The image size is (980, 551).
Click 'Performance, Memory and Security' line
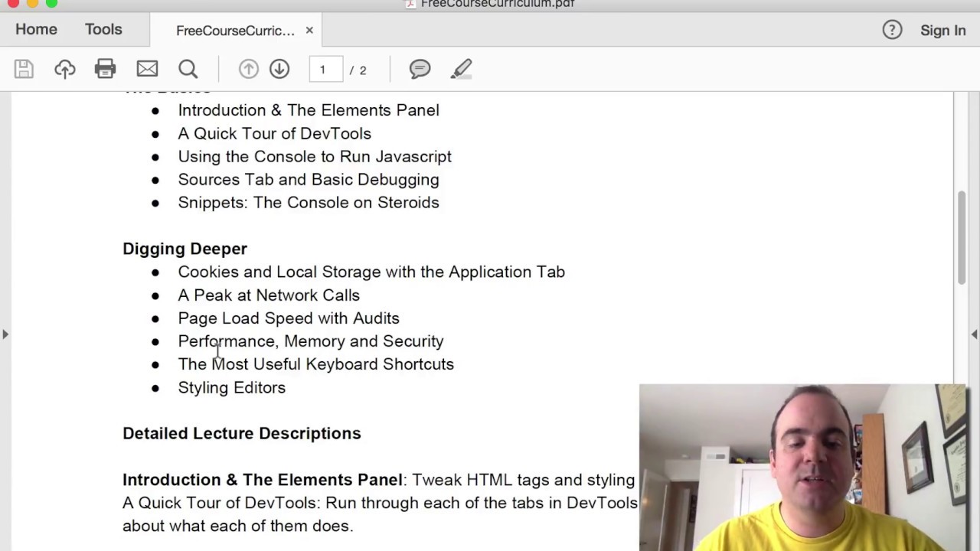[x=311, y=341]
